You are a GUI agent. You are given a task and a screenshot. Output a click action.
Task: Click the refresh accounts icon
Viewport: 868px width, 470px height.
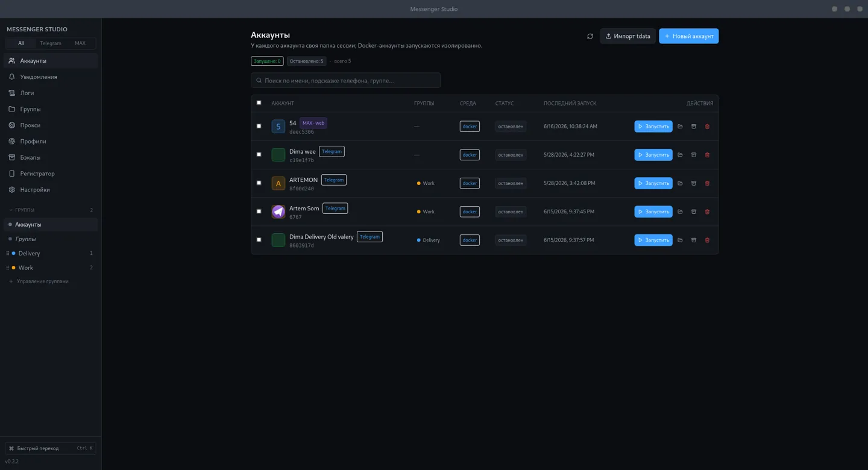point(590,36)
